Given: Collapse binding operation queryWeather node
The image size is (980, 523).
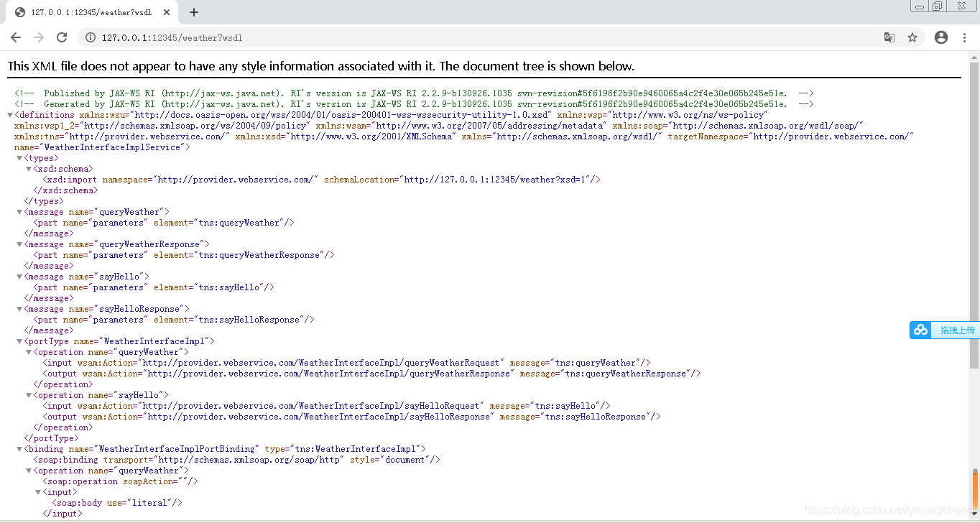Looking at the screenshot, I should (29, 471).
